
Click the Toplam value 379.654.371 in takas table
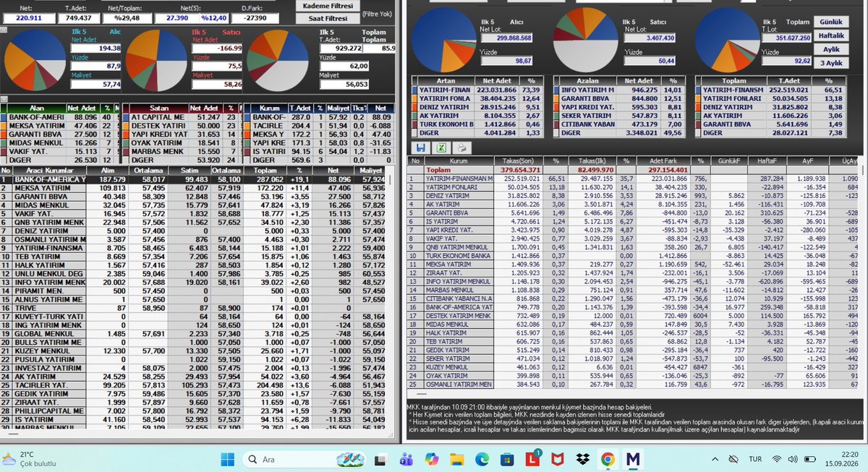click(x=519, y=169)
